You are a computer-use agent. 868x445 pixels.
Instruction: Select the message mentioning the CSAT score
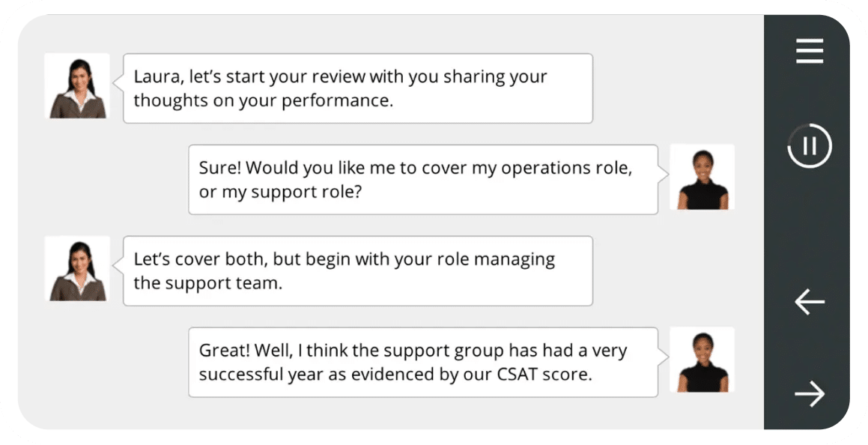tap(423, 363)
